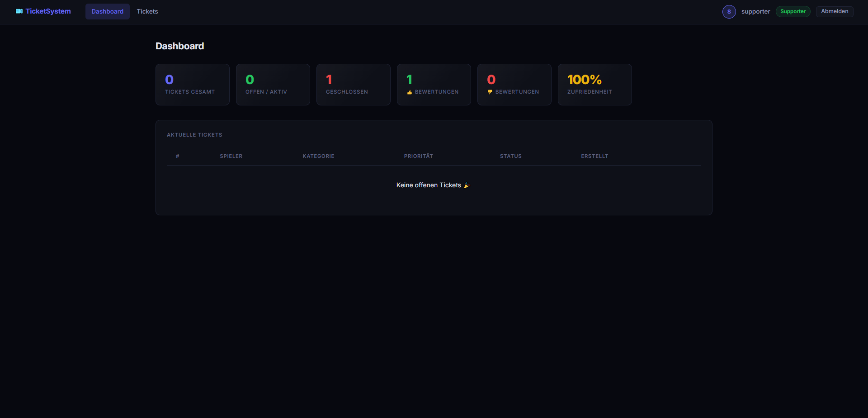Select the Offen / Aktiv stat card
868x418 pixels.
tap(273, 85)
